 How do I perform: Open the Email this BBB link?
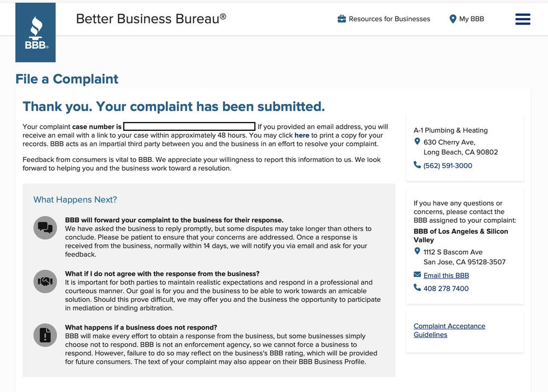click(x=446, y=275)
